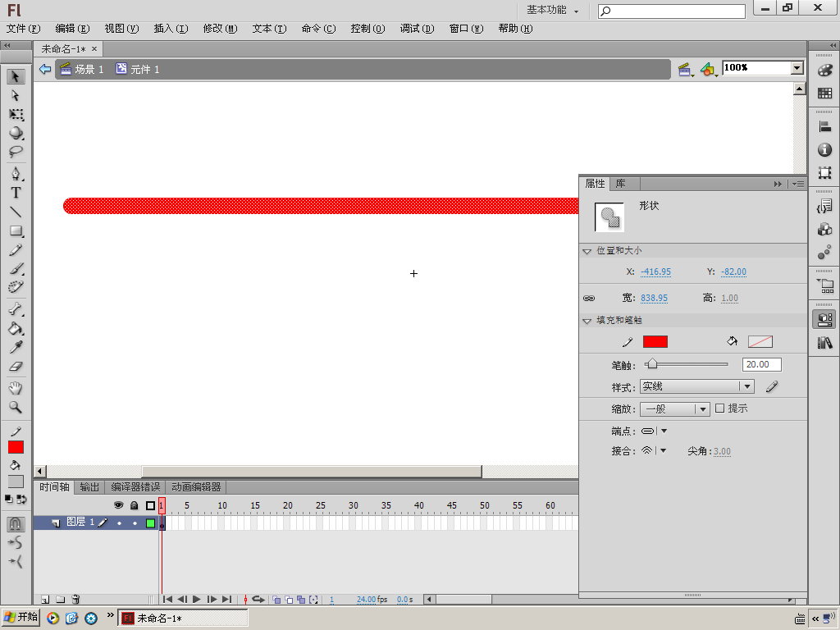Enable the 提示 hinting checkbox
Viewport: 840px width, 630px height.
coord(719,409)
